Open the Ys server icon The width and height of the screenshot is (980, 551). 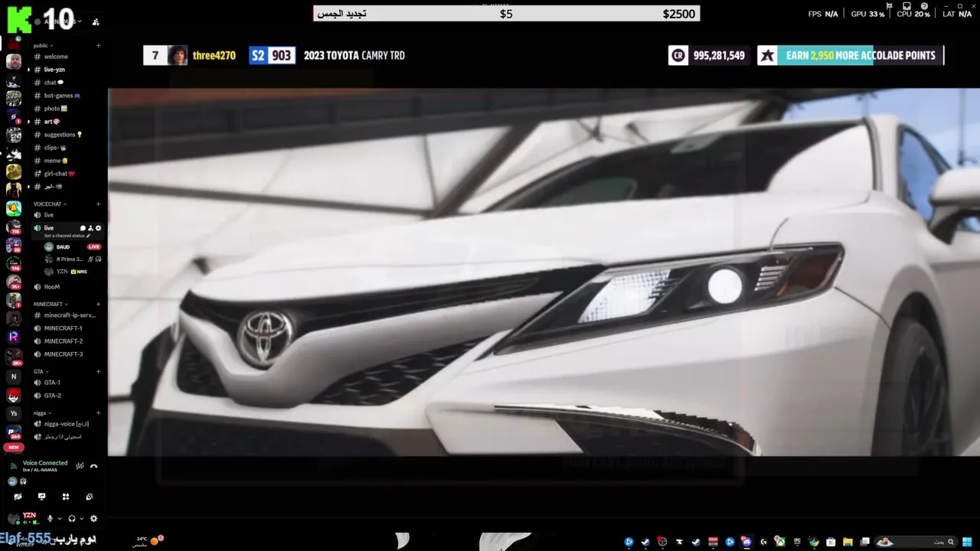pos(14,413)
